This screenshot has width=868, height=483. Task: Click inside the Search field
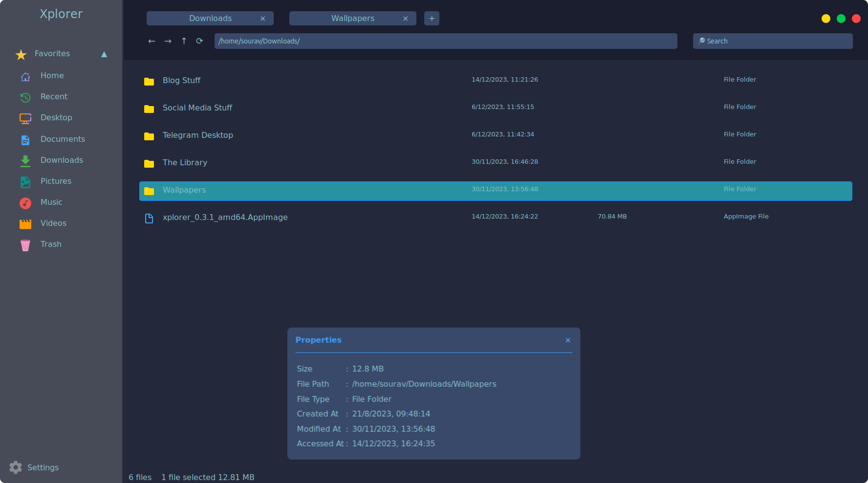click(x=772, y=41)
